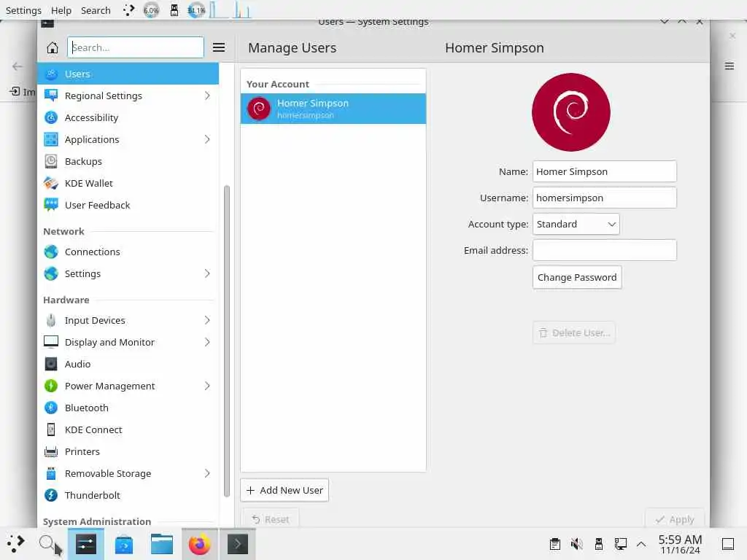Screen dimensions: 747x560
Task: Click the Apply button
Action: tap(675, 519)
